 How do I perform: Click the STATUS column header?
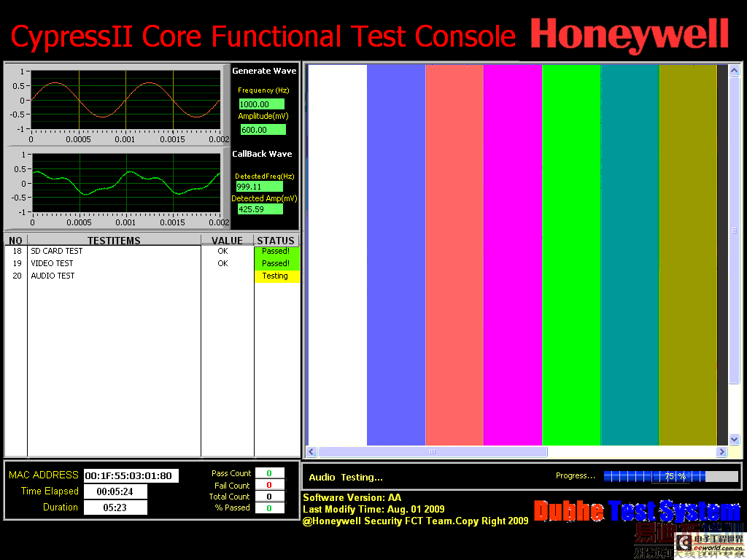click(276, 241)
